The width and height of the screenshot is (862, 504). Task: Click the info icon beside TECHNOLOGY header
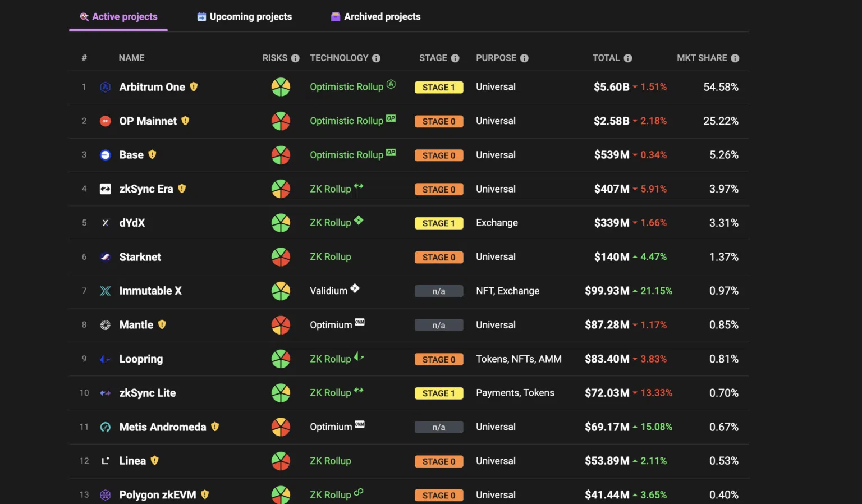click(x=376, y=58)
